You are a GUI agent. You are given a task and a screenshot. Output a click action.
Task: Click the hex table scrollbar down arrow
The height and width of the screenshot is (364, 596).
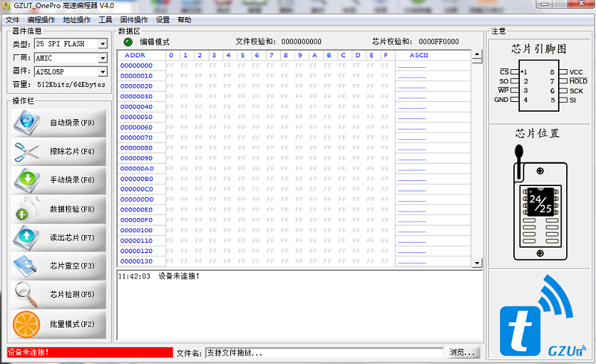point(477,263)
